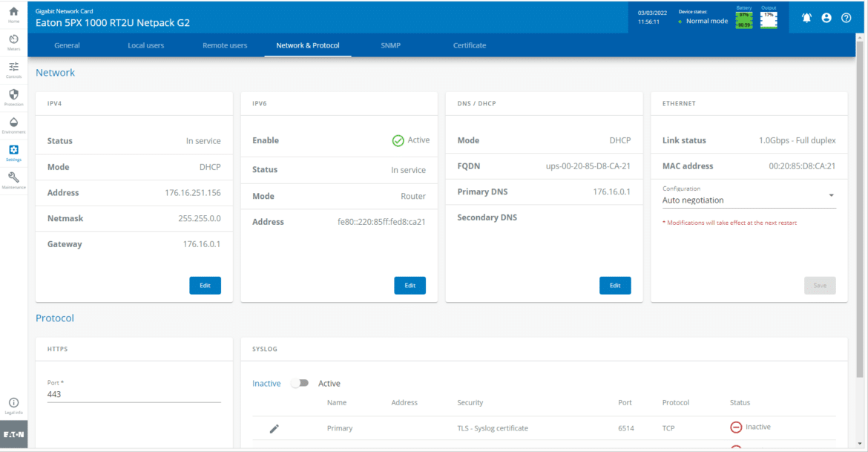
Task: Click TLS - Syslog certificate security cell
Action: click(x=493, y=428)
